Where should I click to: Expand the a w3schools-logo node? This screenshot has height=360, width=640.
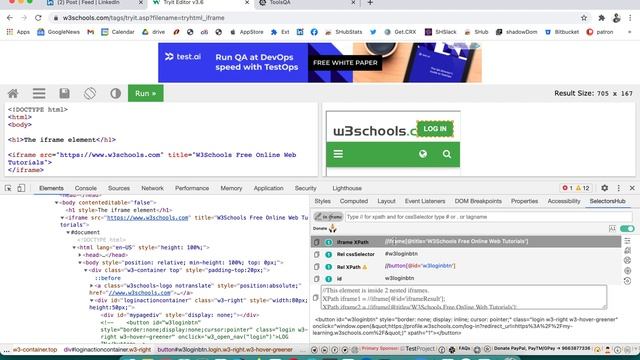[91, 286]
